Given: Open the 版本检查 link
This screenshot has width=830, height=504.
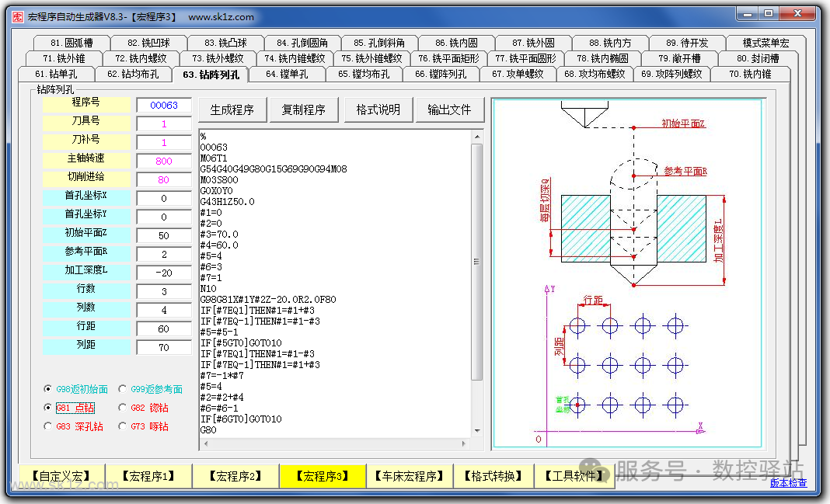Looking at the screenshot, I should (x=788, y=482).
